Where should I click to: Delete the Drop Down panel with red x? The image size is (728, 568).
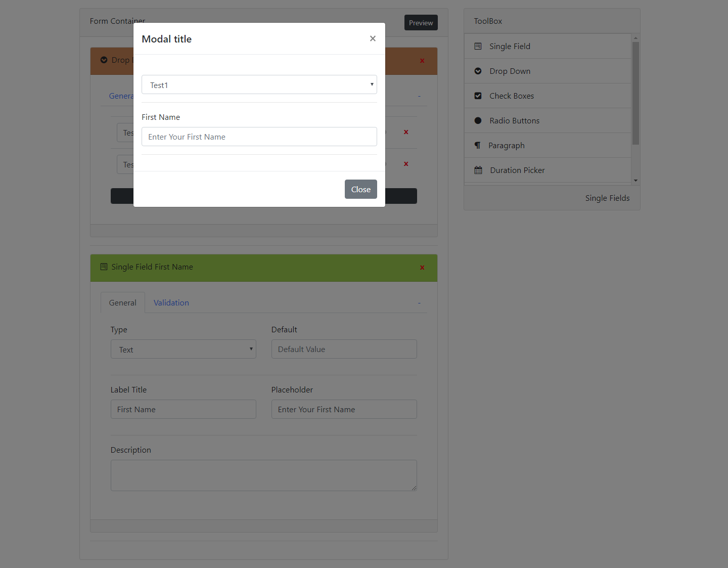pyautogui.click(x=422, y=60)
